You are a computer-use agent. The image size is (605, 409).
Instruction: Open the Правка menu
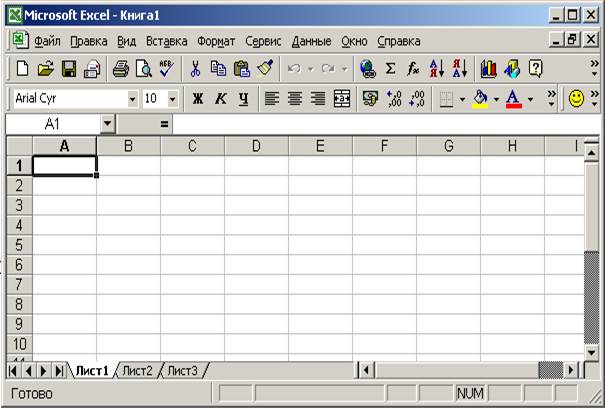89,41
